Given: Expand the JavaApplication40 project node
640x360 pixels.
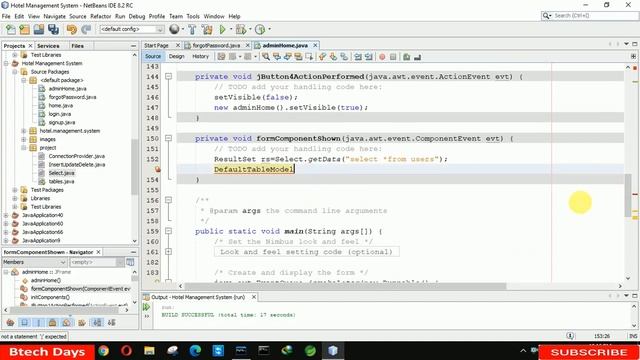Looking at the screenshot, I should coord(6,215).
